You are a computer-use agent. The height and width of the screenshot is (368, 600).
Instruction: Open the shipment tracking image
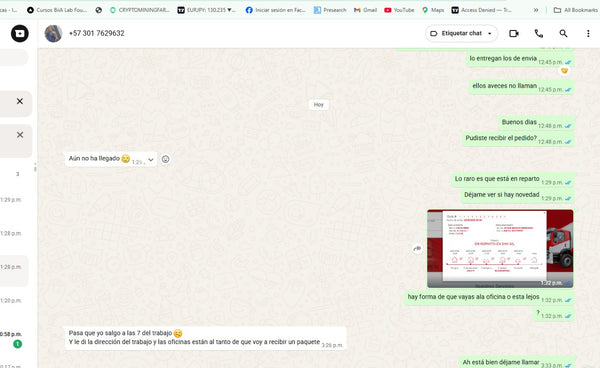500,249
